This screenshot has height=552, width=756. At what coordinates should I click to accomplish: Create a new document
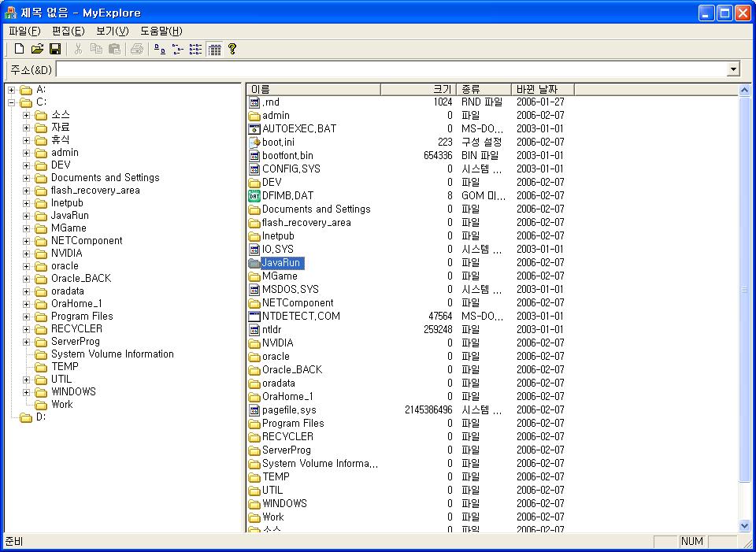(19, 49)
